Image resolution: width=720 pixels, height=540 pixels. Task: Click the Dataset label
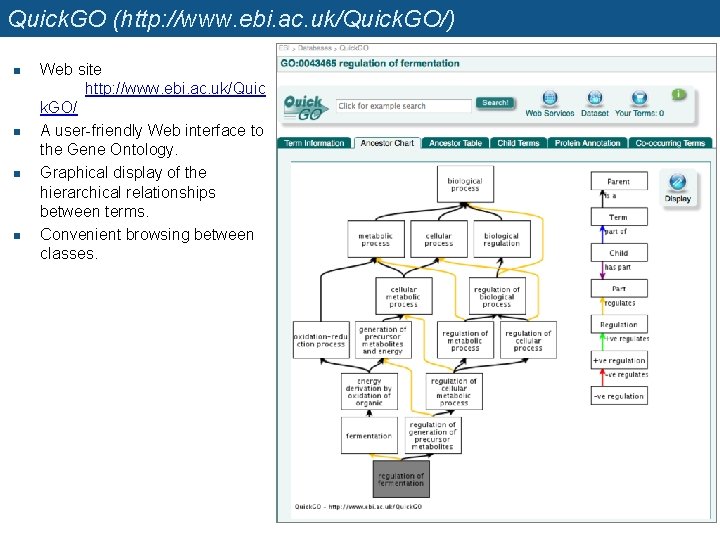point(595,113)
